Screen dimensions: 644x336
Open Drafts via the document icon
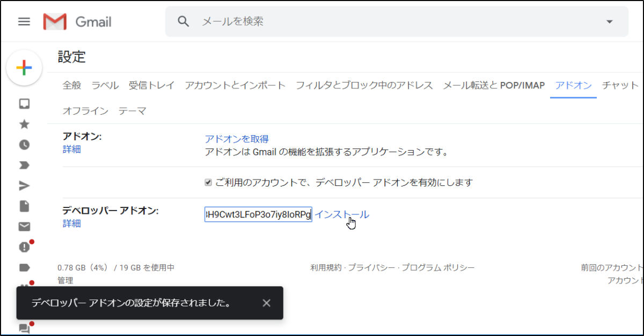pos(24,206)
